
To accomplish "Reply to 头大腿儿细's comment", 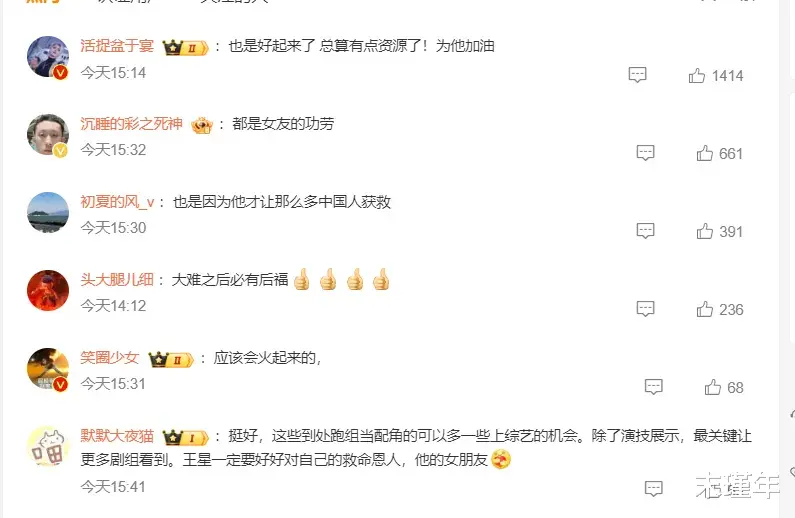I will [x=645, y=309].
